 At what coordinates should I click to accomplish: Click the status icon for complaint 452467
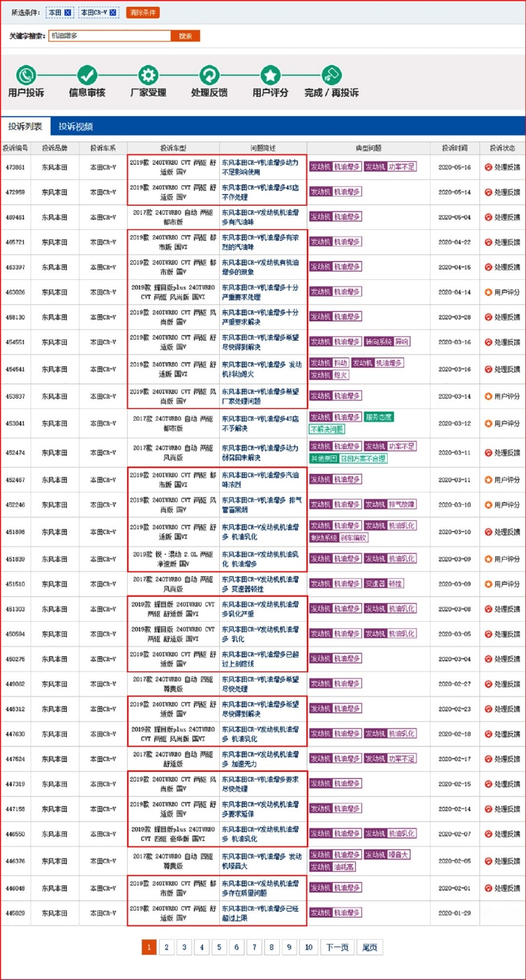pos(488,480)
